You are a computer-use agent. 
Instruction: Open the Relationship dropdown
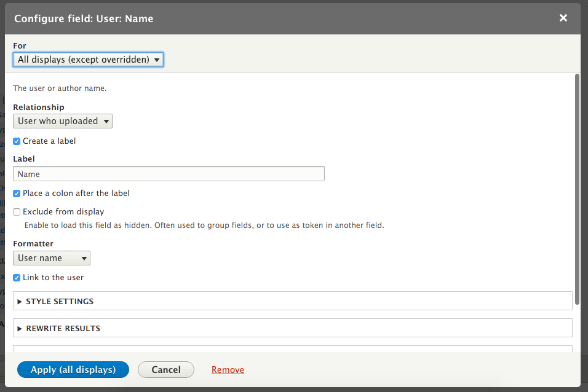click(63, 121)
